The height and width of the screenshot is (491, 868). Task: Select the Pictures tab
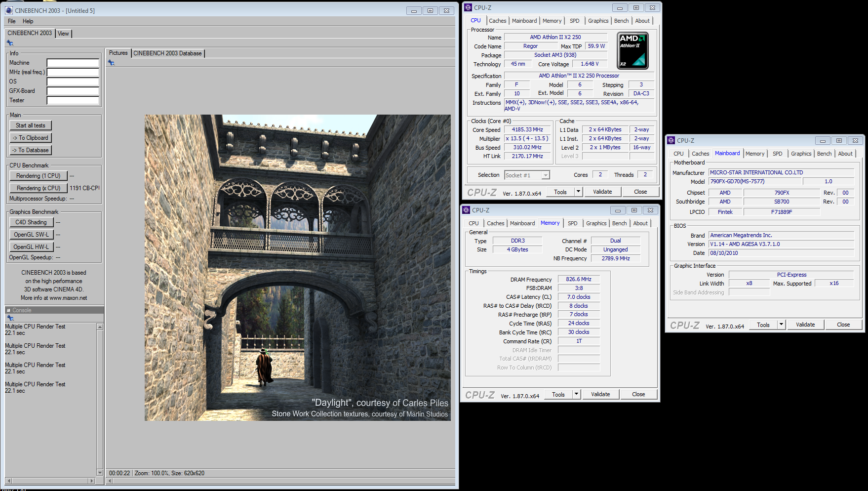[118, 53]
